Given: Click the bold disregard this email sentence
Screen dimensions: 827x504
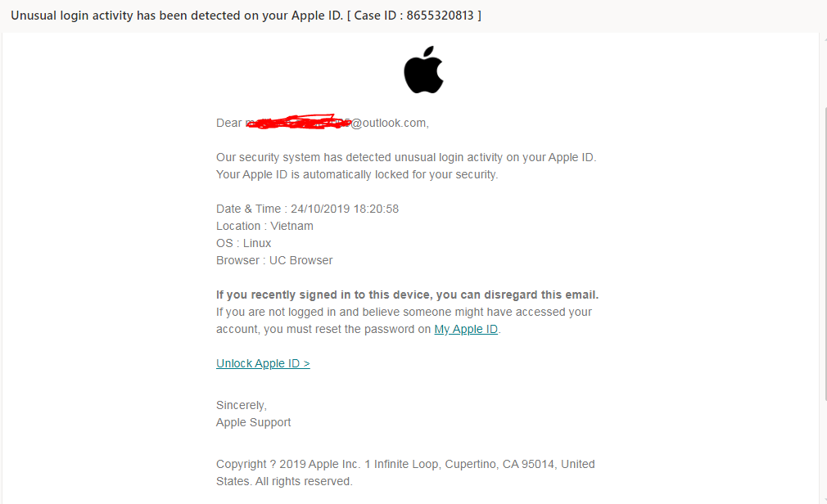Looking at the screenshot, I should (x=407, y=295).
